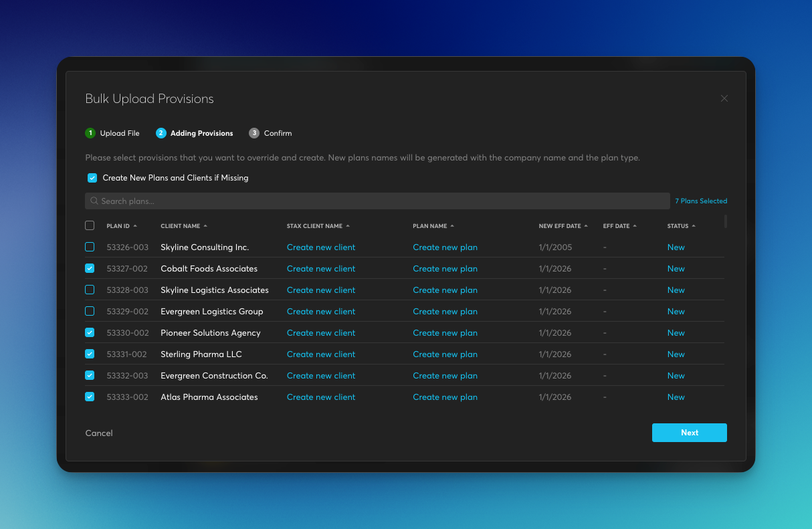This screenshot has width=812, height=529.
Task: Uncheck the Cobalt Foods Associates row
Action: (90, 268)
